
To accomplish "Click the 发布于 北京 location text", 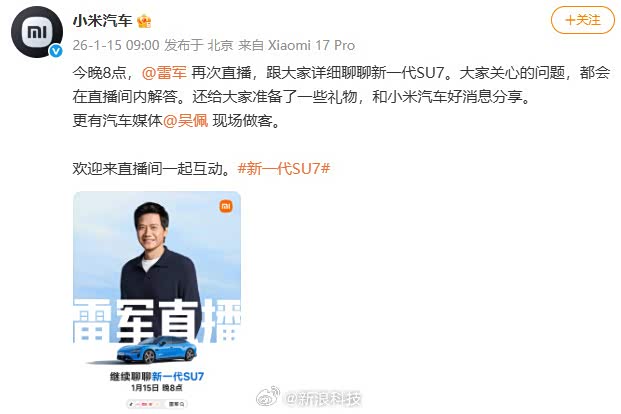I will click(199, 46).
